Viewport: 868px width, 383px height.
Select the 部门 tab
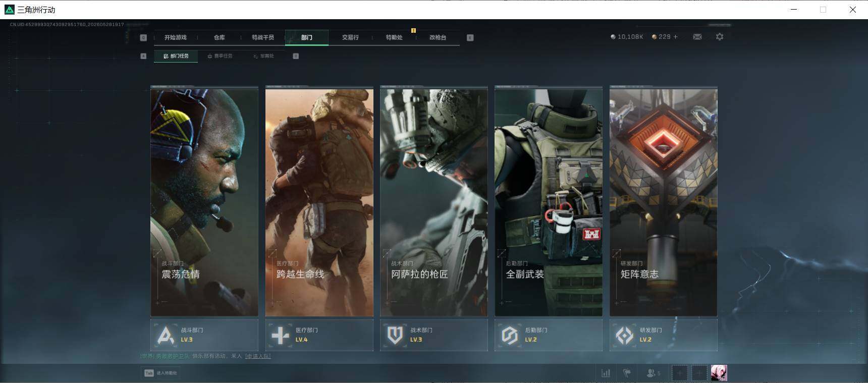306,37
